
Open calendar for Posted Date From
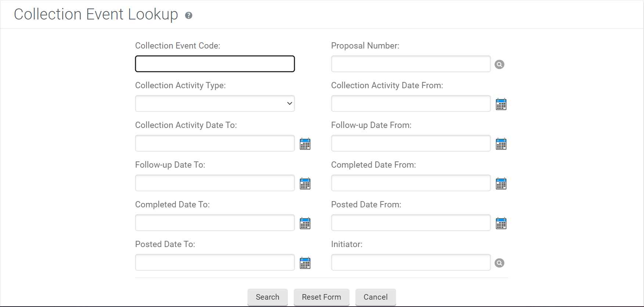[x=501, y=224]
